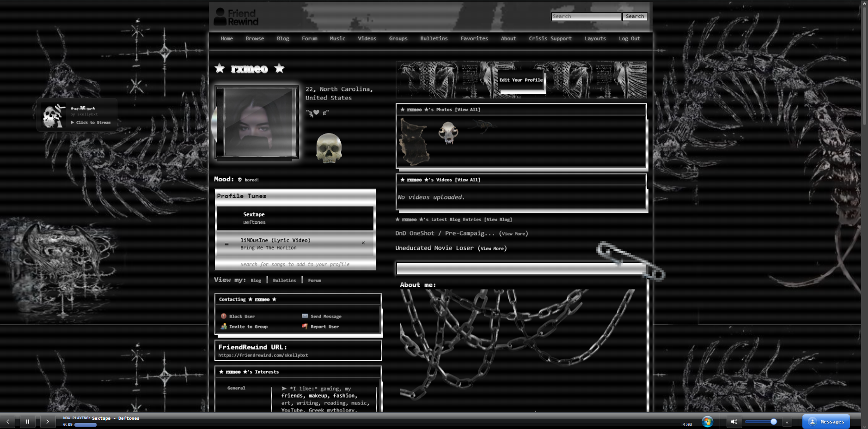Click View Blog link

(x=498, y=220)
